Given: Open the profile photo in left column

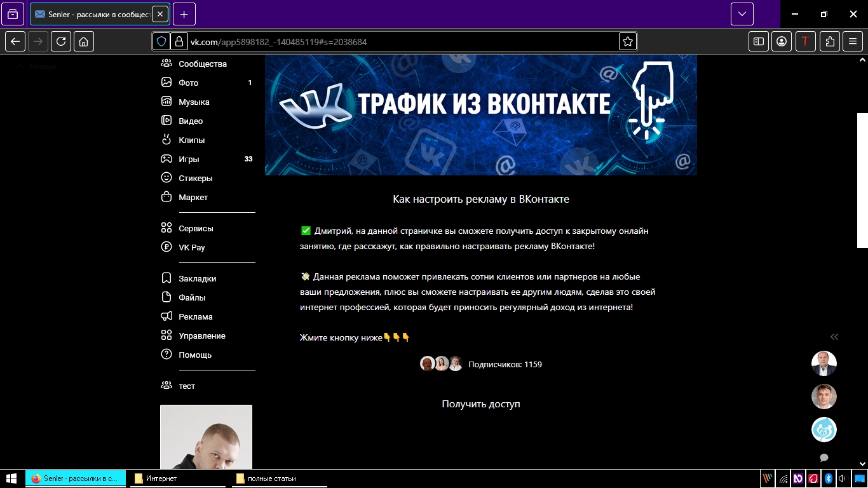Looking at the screenshot, I should click(x=206, y=437).
